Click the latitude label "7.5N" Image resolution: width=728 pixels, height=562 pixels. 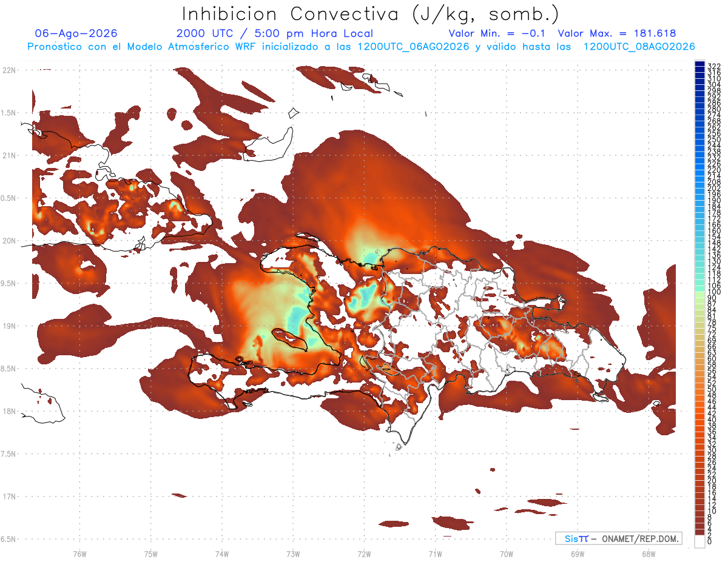9,454
